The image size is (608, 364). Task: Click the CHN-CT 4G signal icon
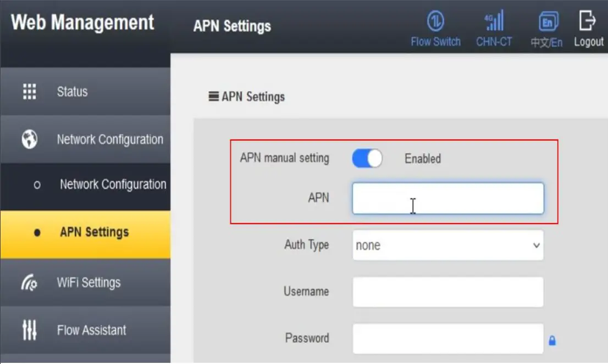(x=494, y=20)
